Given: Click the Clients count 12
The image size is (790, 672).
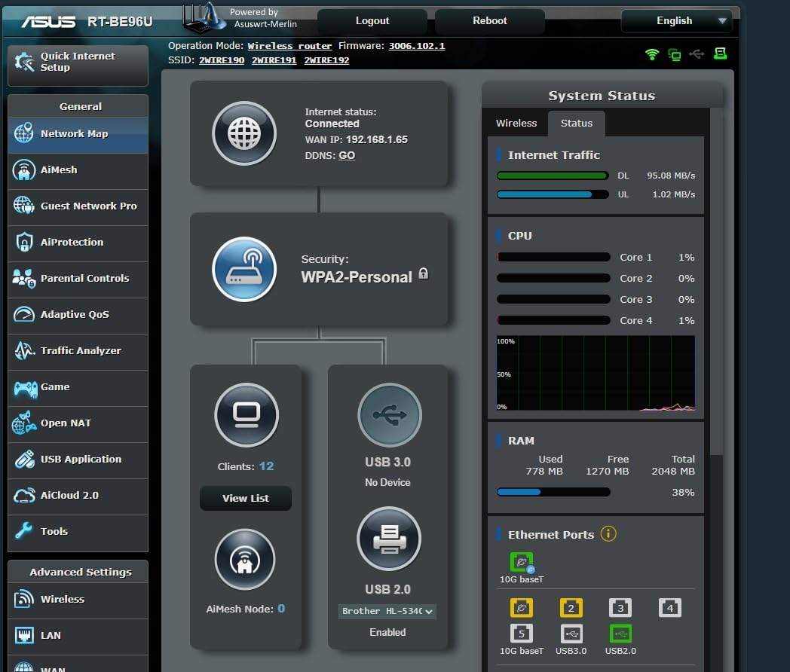Looking at the screenshot, I should (x=267, y=466).
